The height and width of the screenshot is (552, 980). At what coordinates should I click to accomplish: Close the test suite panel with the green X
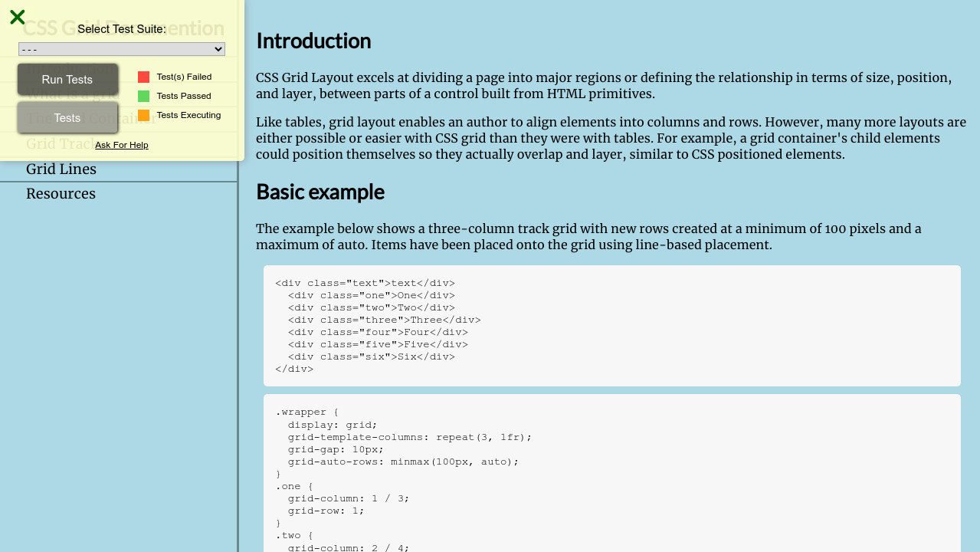click(x=17, y=17)
